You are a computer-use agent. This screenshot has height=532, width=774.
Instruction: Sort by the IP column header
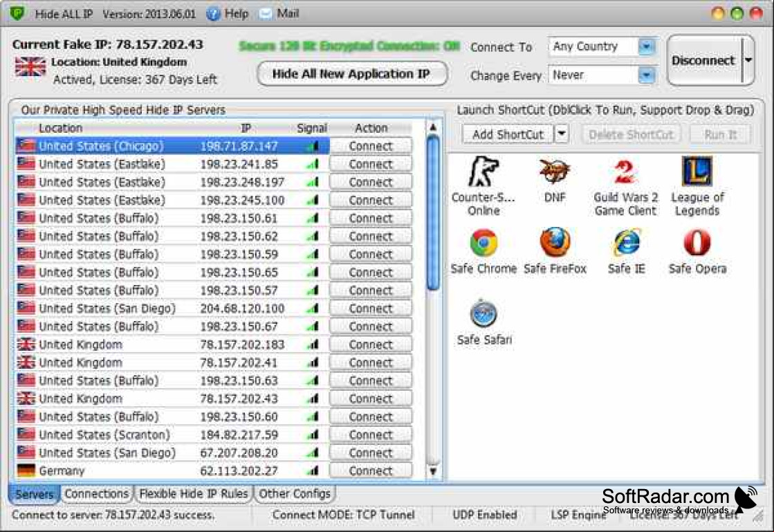pos(246,128)
